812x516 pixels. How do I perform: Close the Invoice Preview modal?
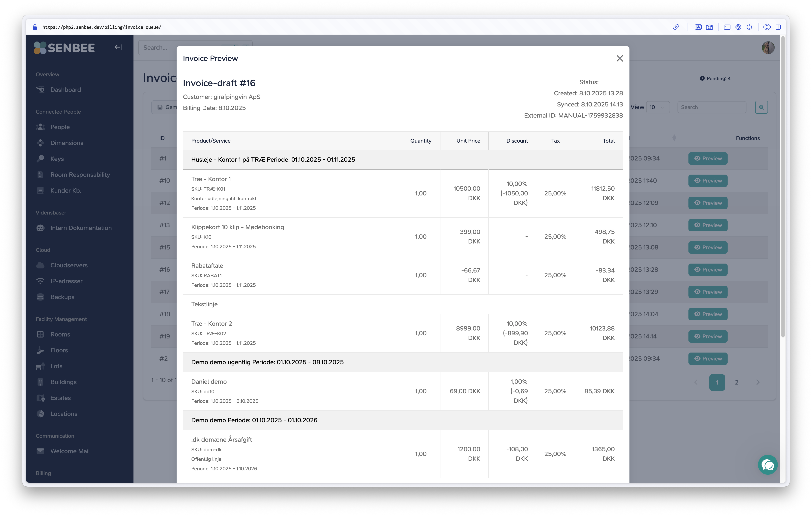620,58
